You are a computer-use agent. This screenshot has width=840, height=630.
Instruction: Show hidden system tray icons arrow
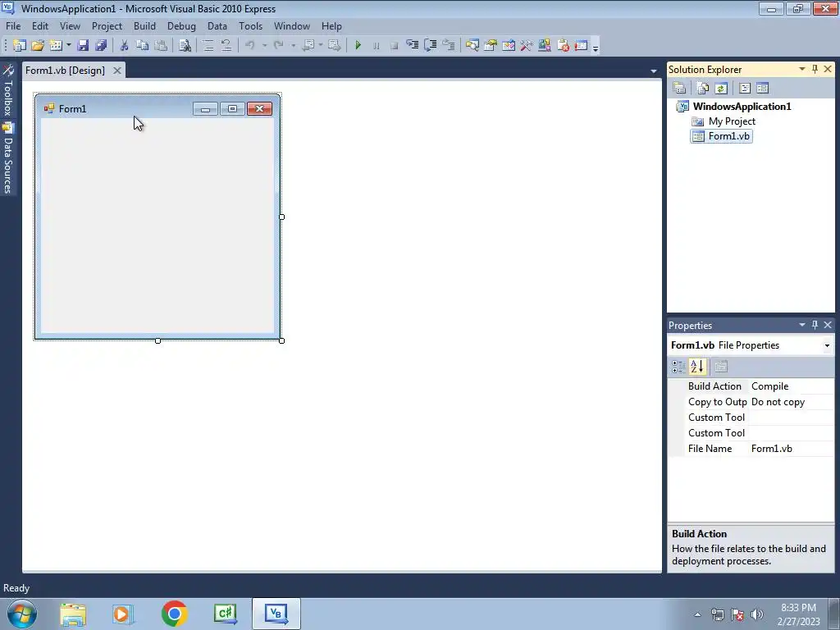pyautogui.click(x=697, y=614)
